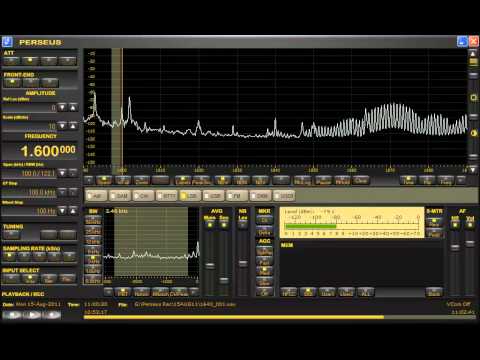The image size is (480, 360).
Task: Select FM demodulation mode
Action: [237, 196]
